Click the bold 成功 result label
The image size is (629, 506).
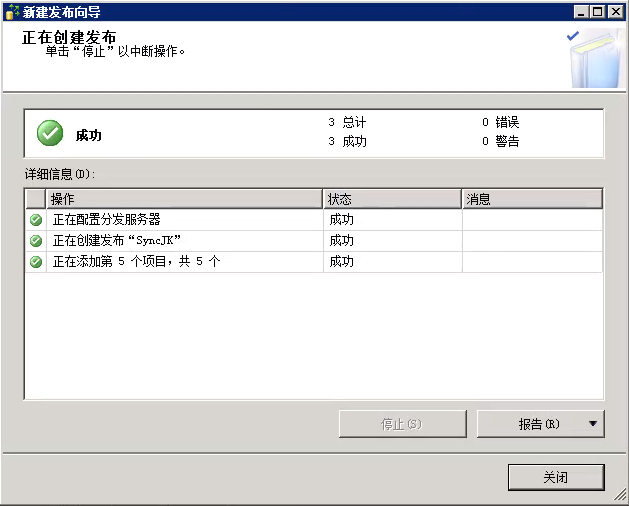89,135
